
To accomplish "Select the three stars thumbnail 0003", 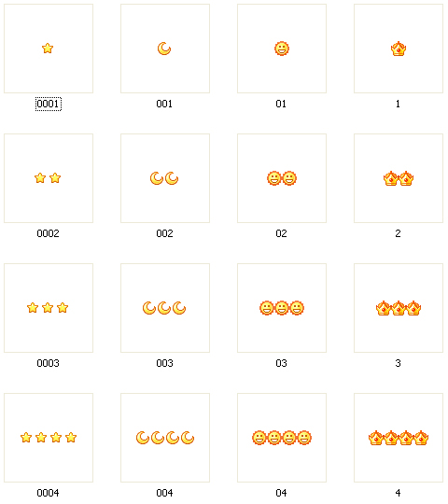I will tap(49, 308).
